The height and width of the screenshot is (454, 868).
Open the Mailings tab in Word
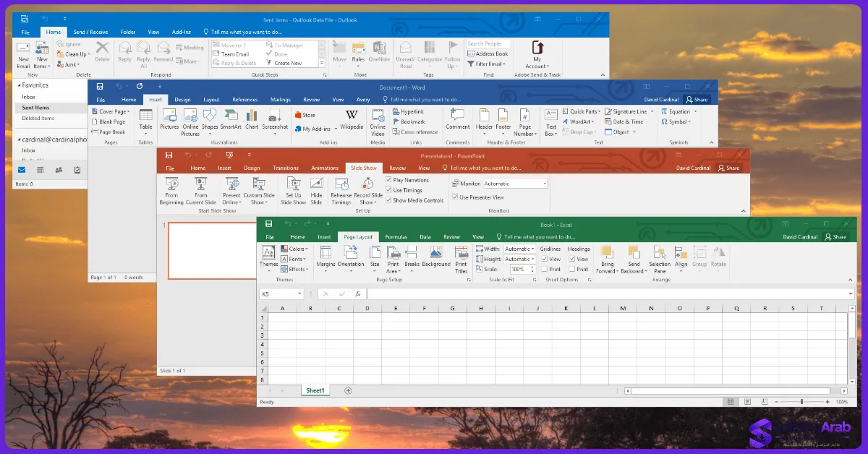coord(281,100)
